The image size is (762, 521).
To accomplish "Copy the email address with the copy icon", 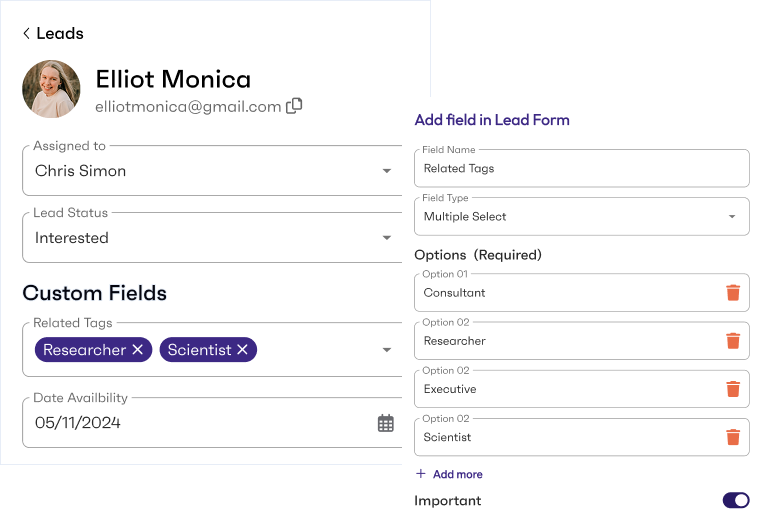I will point(294,106).
